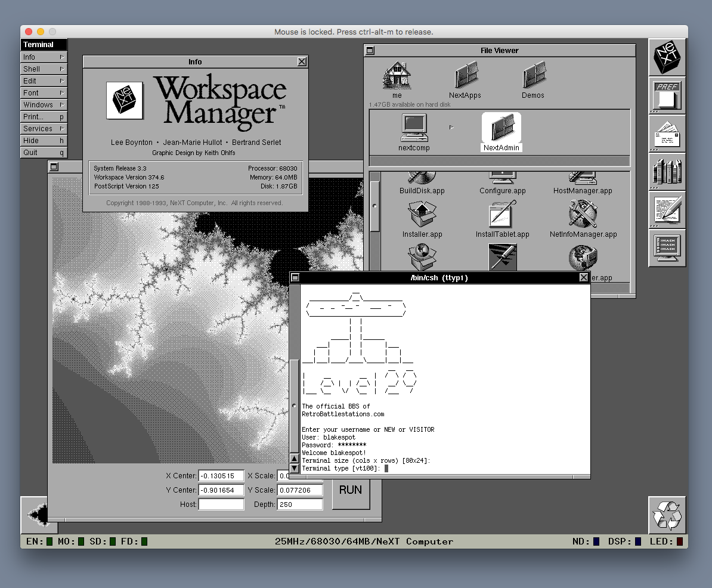The image size is (712, 588).
Task: Open the Librarian books icon in the dock
Action: 667,172
